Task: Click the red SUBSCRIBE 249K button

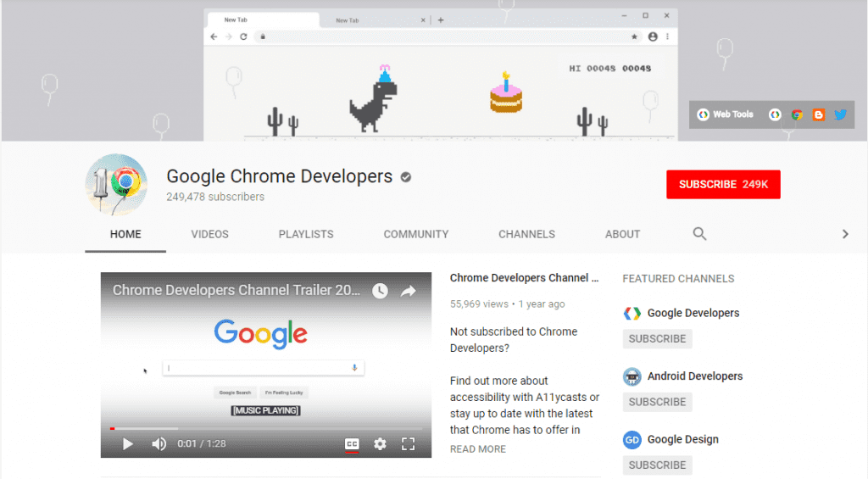Action: click(723, 185)
